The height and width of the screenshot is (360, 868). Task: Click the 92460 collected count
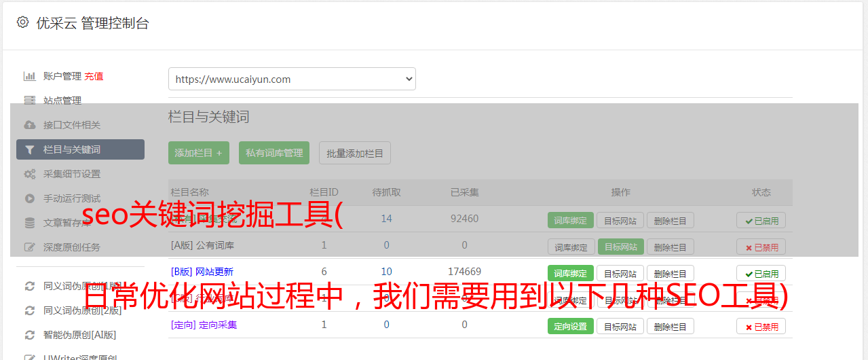[465, 218]
